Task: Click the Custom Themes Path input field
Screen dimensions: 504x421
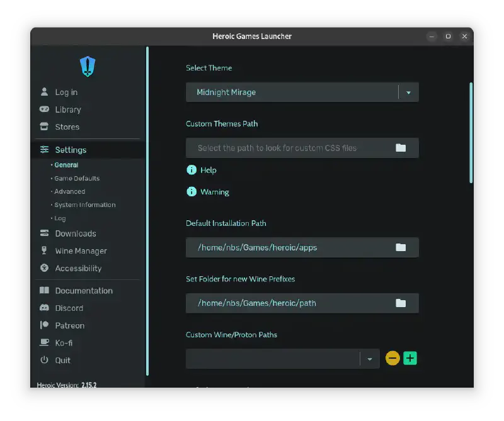Action: pyautogui.click(x=290, y=148)
